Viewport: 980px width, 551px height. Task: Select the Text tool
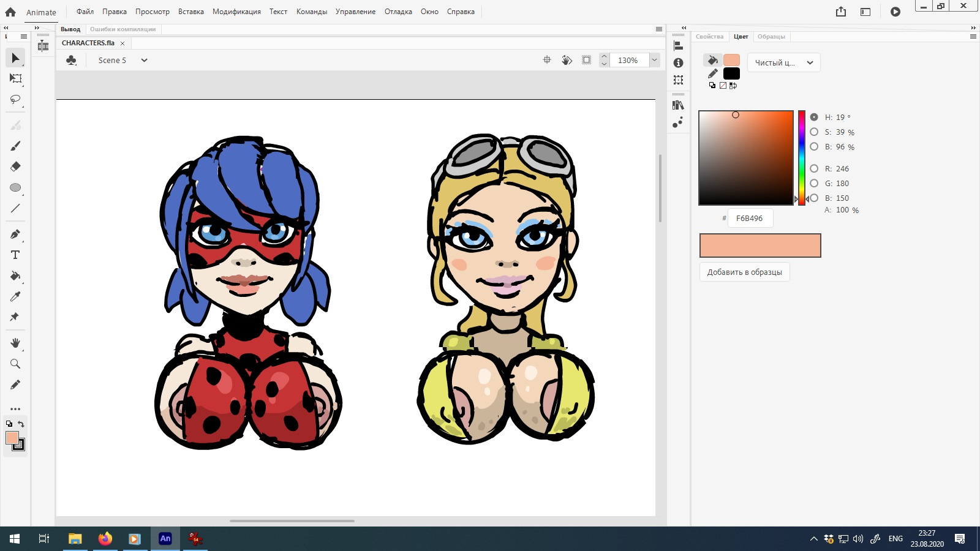[15, 255]
